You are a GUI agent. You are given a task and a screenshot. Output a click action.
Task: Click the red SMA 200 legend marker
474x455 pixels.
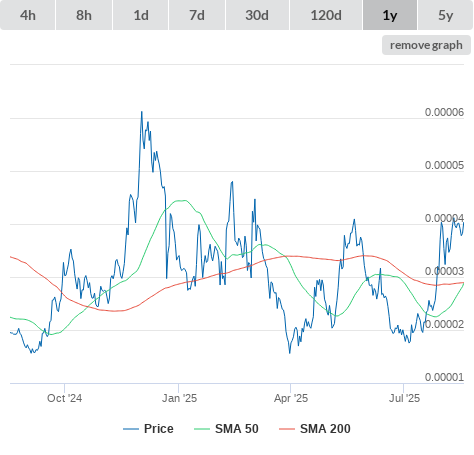point(287,429)
